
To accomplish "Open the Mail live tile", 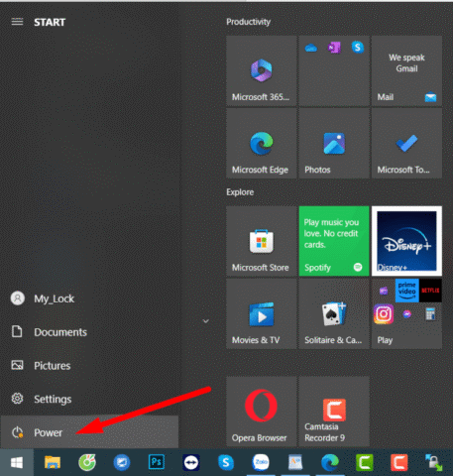I will coord(406,70).
